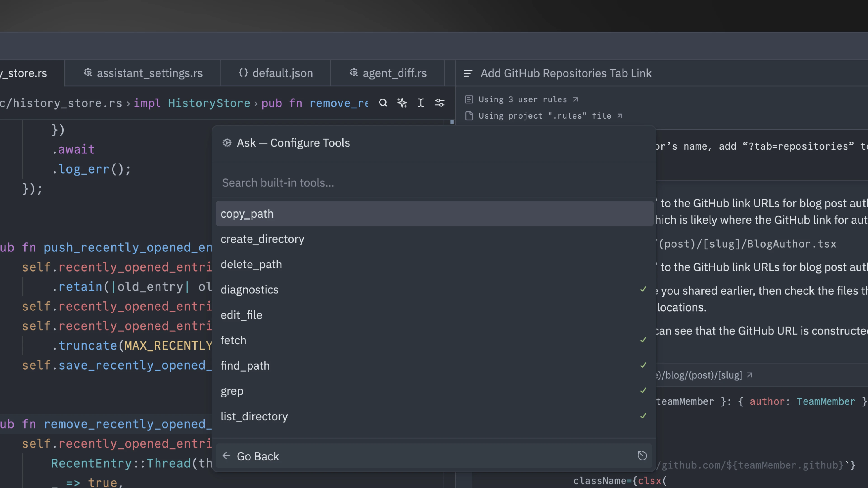Click reset icon next to Go Back
This screenshot has width=868, height=488.
(x=642, y=456)
